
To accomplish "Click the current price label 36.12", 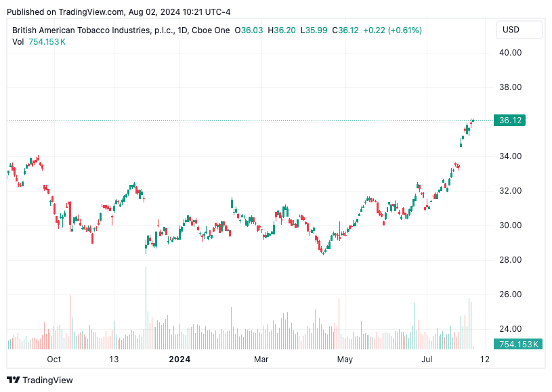I will [x=509, y=121].
